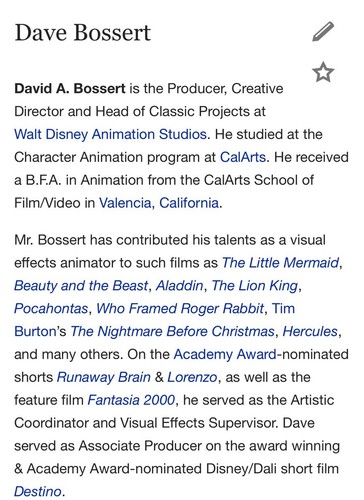
Task: Open the Walt Disney Animation Studios link
Action: (x=111, y=134)
